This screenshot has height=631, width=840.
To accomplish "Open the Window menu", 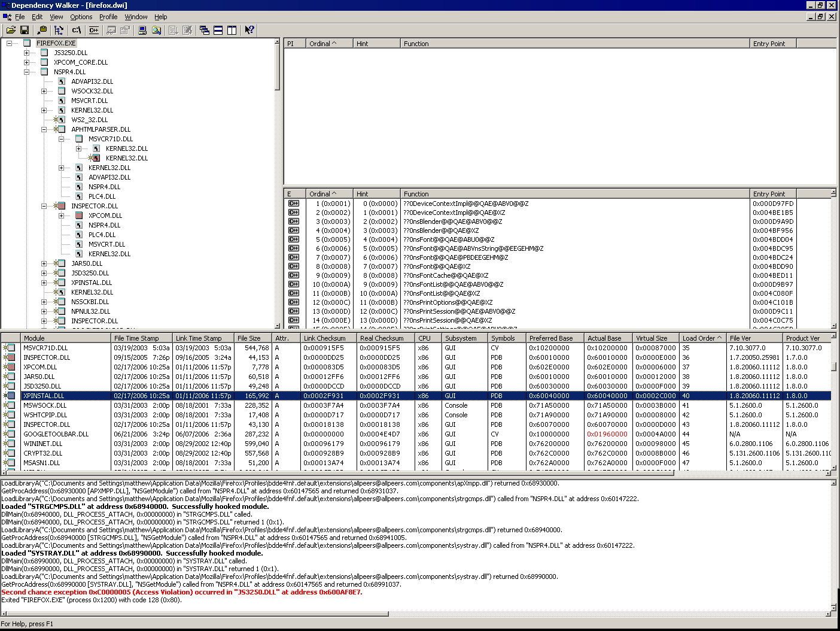I will point(136,17).
